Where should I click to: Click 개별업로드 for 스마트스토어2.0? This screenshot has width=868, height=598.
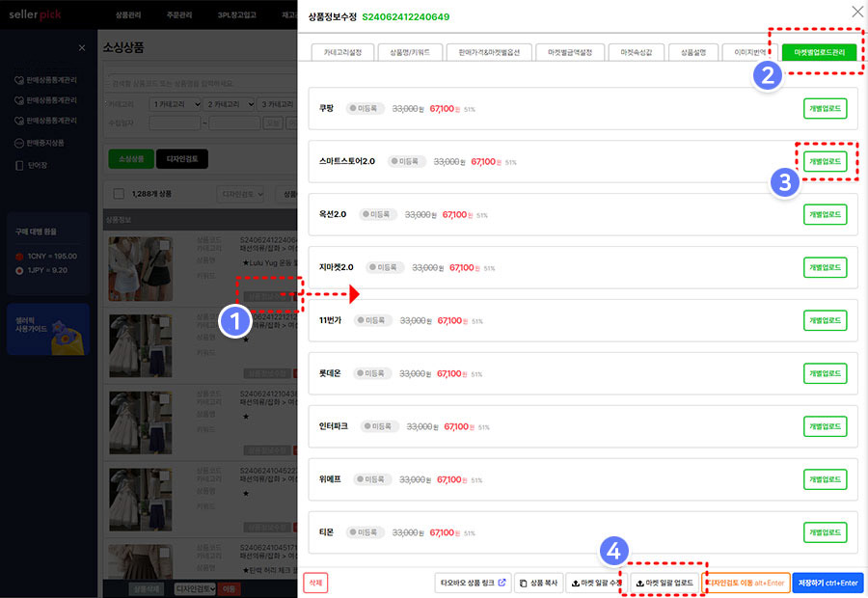point(825,161)
